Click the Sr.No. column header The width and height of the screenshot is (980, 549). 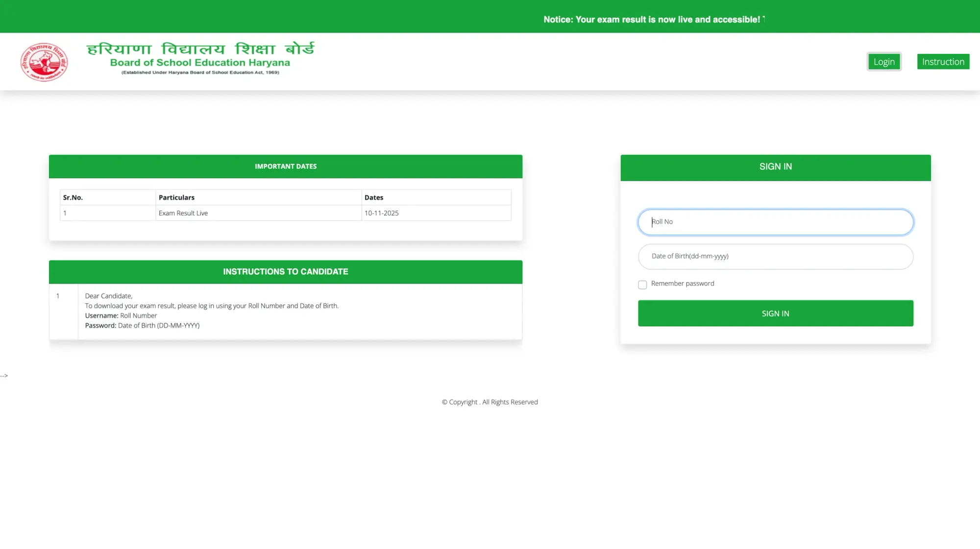tap(73, 197)
